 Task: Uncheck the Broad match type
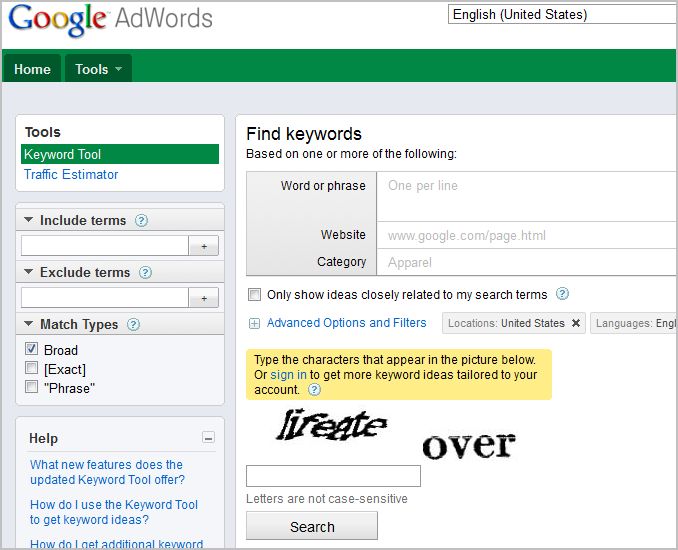[x=31, y=350]
